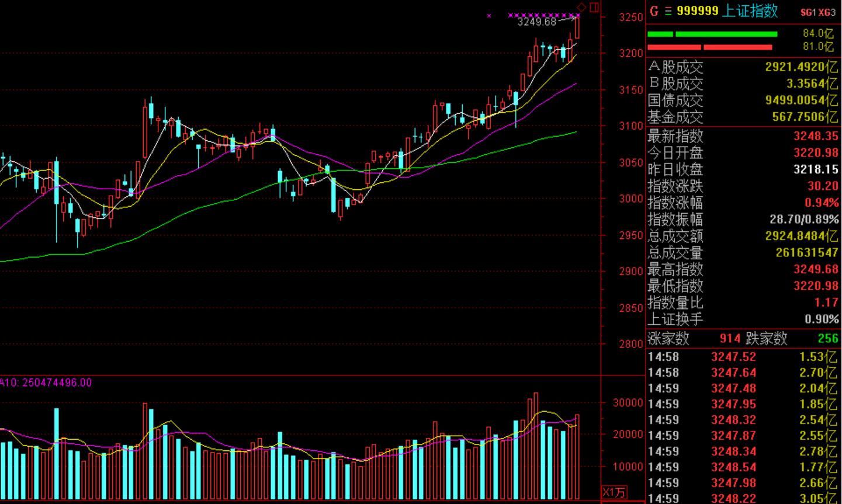Select stock code 999999
This screenshot has height=504, width=842.
pyautogui.click(x=697, y=11)
